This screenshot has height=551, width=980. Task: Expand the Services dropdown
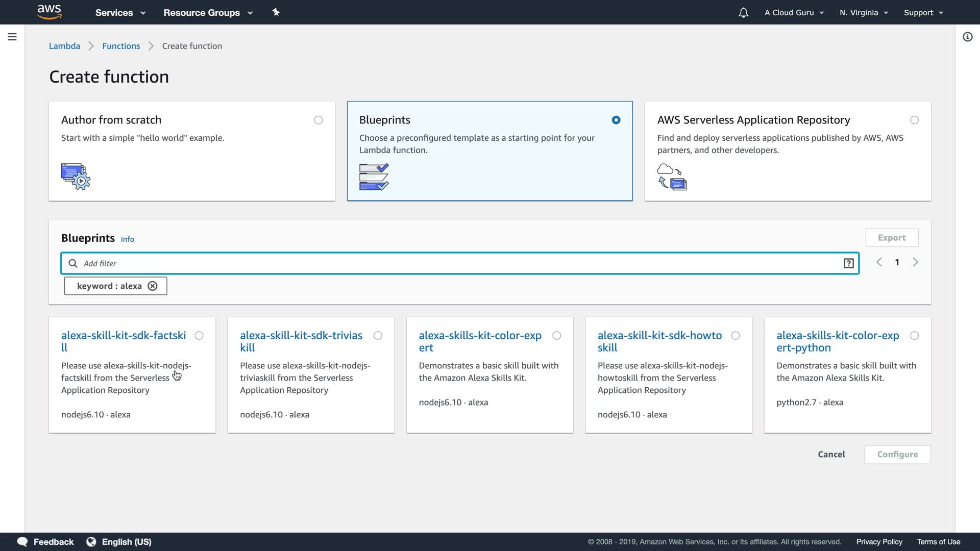click(x=120, y=13)
